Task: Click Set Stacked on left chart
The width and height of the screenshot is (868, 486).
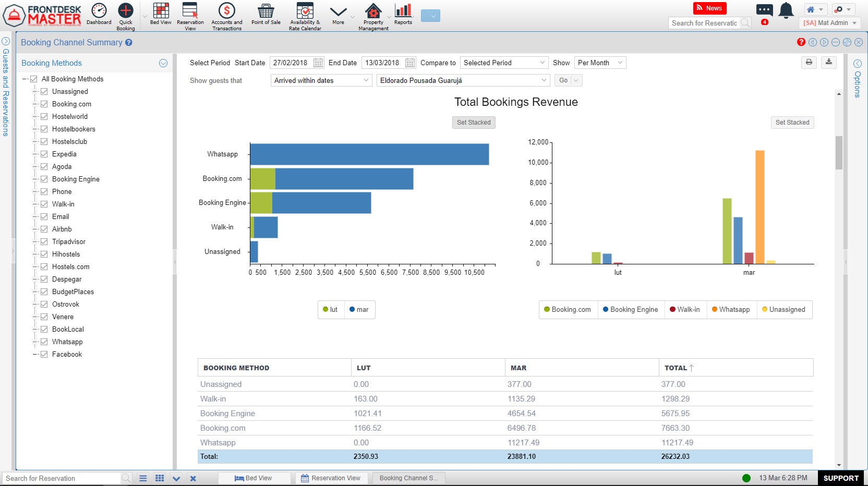Action: [x=474, y=123]
